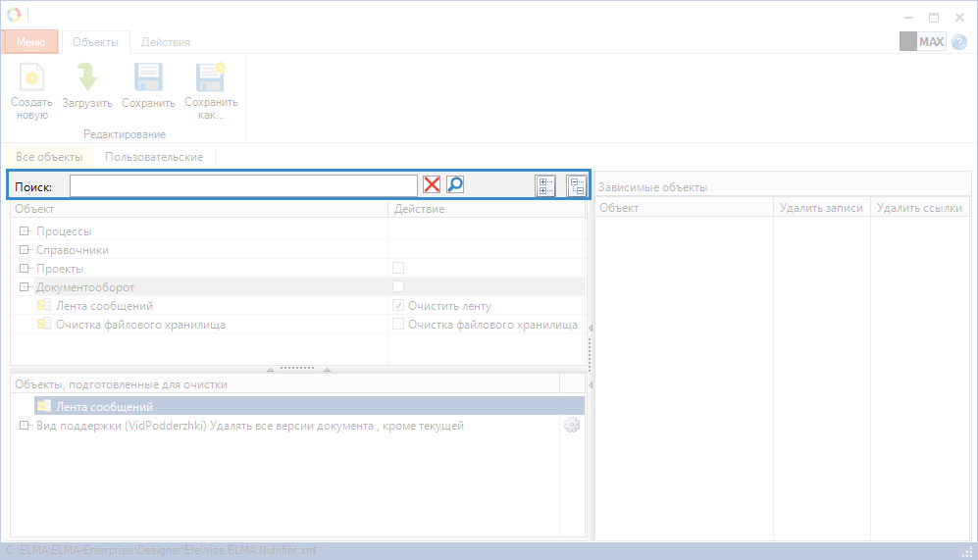Click the file path in status bar
This screenshot has height=560, width=978.
tap(161, 550)
